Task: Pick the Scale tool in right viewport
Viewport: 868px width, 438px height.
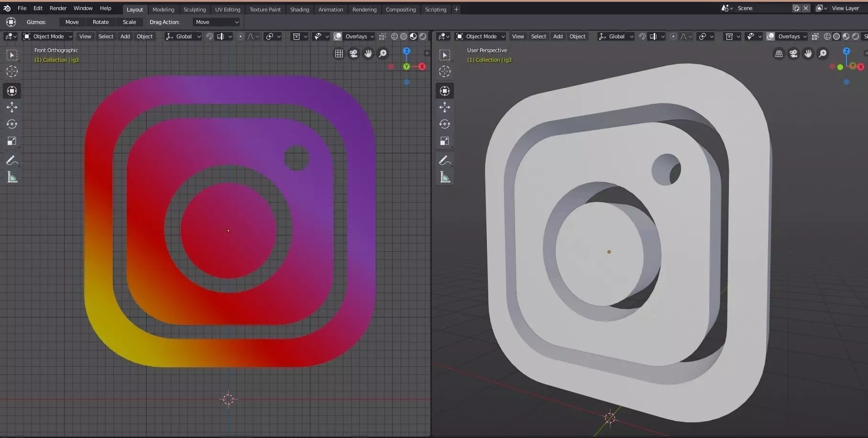Action: pos(445,141)
